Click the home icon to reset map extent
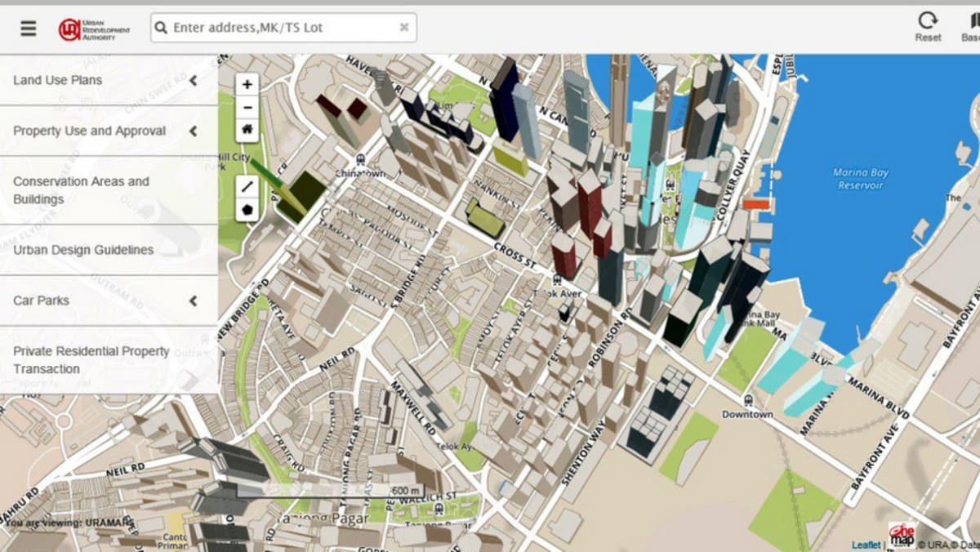The image size is (980, 552). point(246,130)
